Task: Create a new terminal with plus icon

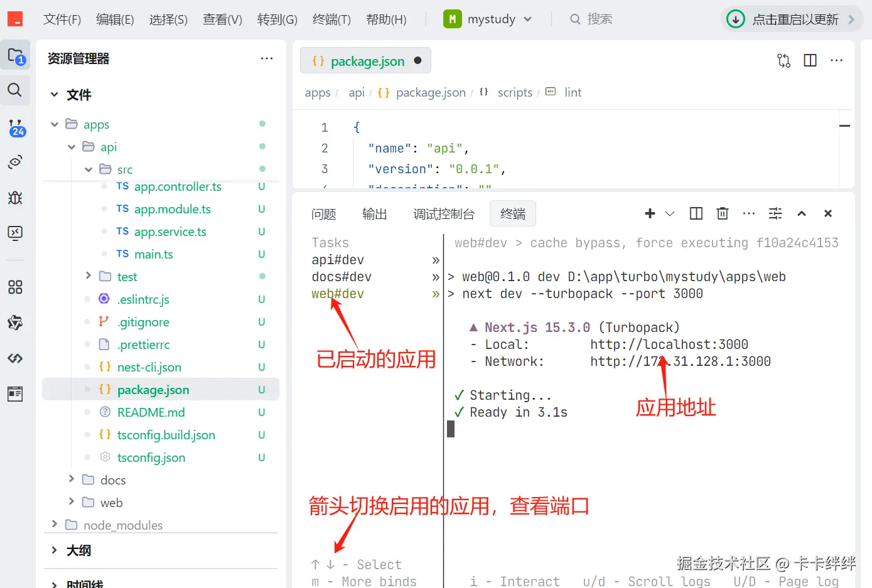Action: pyautogui.click(x=650, y=213)
